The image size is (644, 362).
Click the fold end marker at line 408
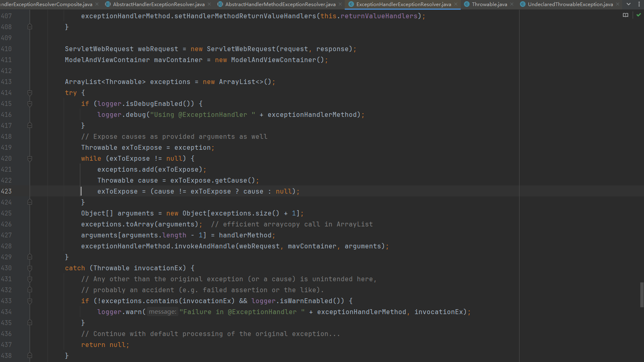30,27
